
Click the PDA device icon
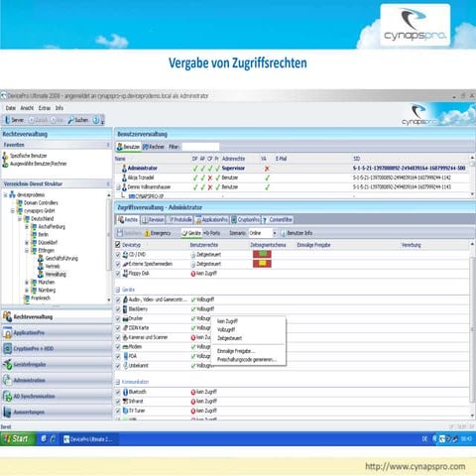(x=125, y=356)
